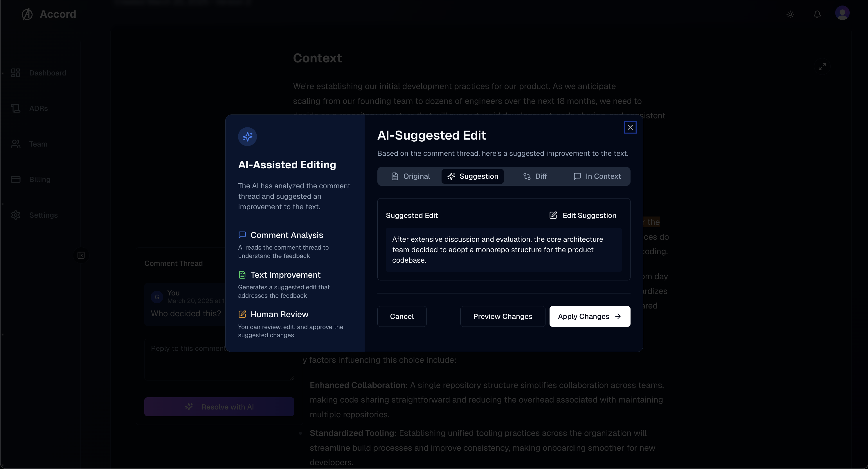This screenshot has height=469, width=868.
Task: View the In Context tab
Action: click(597, 176)
